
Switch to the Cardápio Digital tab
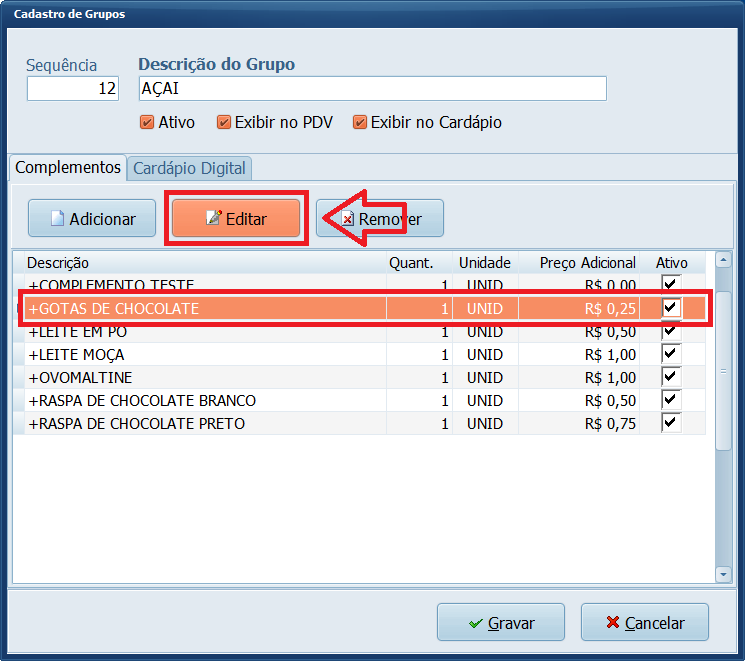(x=190, y=169)
